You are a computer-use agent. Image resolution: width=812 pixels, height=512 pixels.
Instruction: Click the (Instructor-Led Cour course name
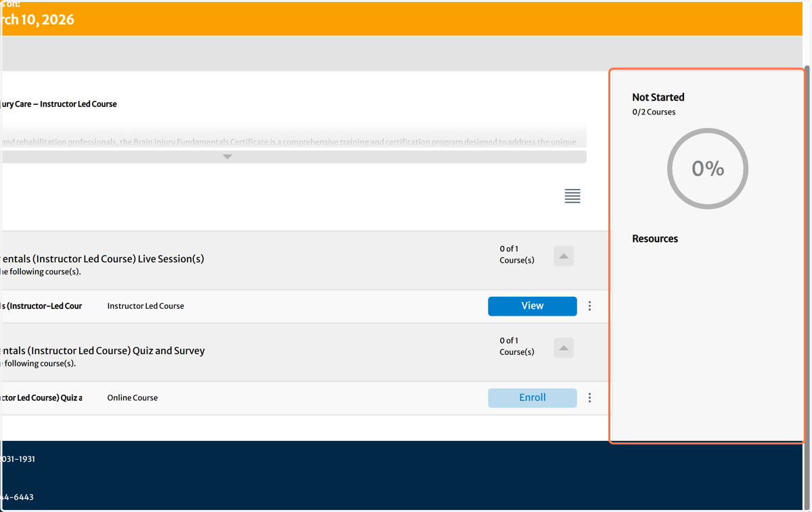[41, 306]
